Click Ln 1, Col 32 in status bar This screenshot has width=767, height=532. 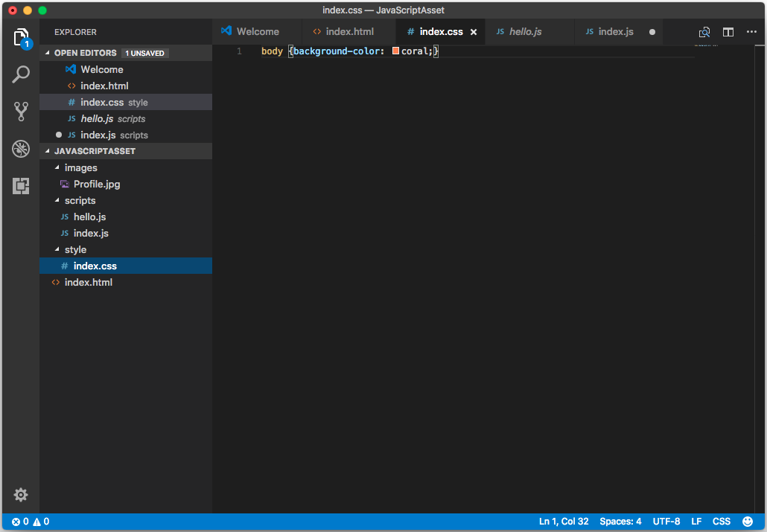(564, 522)
